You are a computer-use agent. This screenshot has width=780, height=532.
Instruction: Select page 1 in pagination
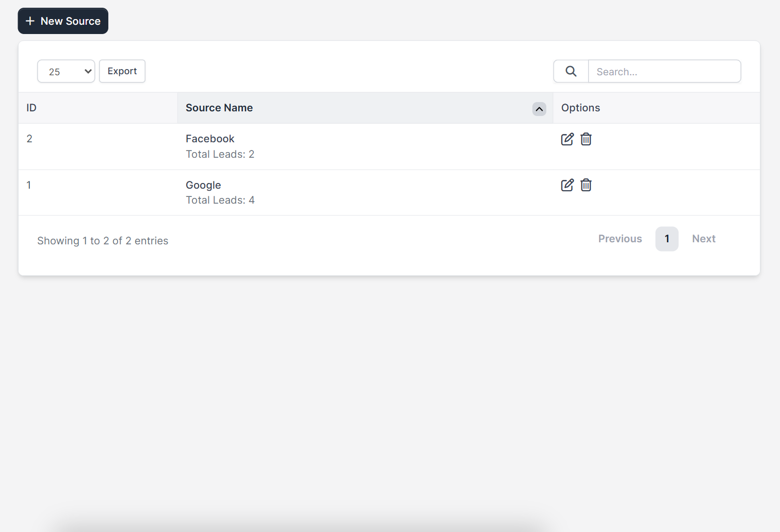point(667,239)
